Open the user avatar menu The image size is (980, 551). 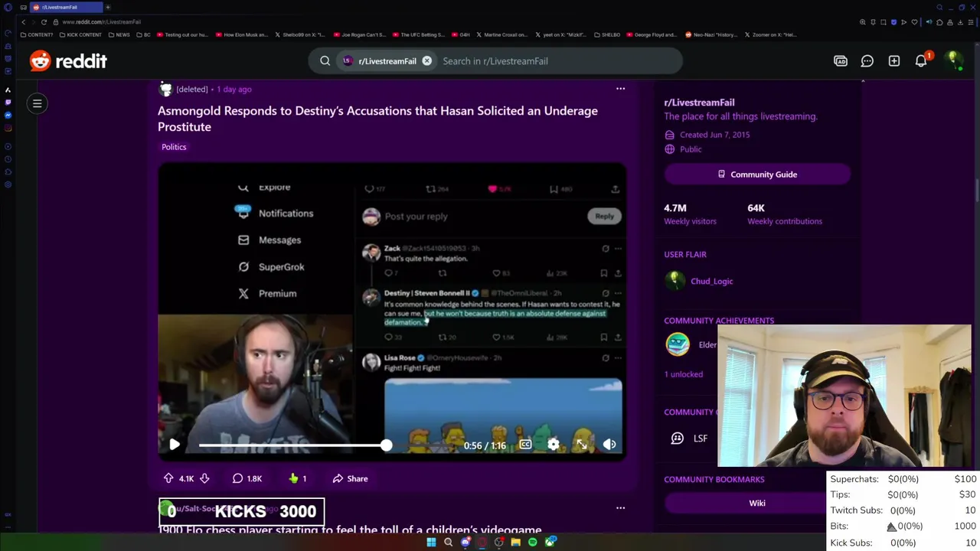[x=954, y=60]
